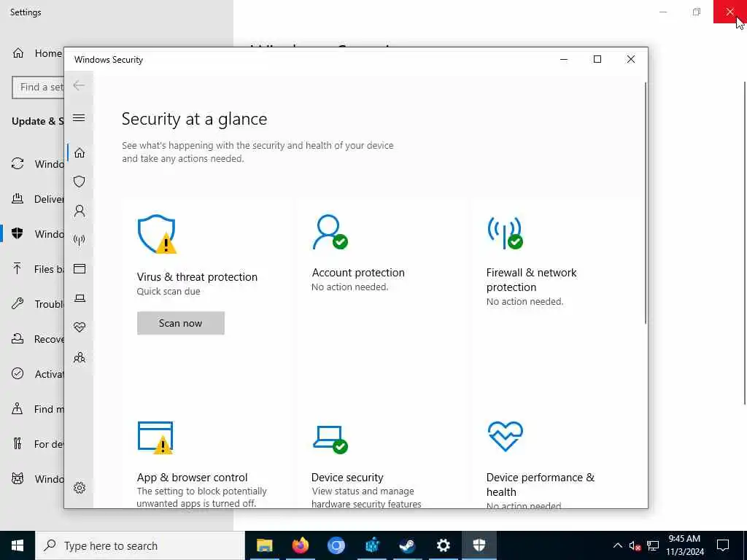747x560 pixels.
Task: Show hidden system tray icons
Action: (617, 545)
